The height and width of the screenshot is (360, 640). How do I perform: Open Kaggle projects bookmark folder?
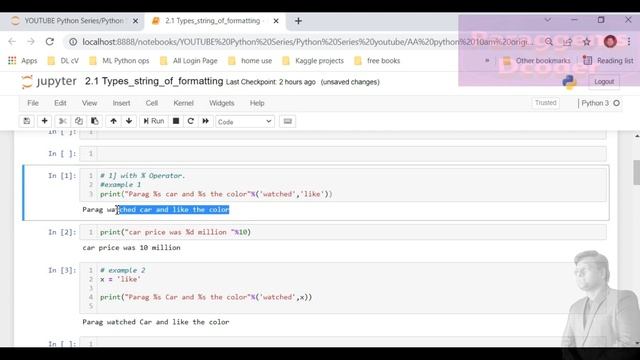[x=313, y=61]
